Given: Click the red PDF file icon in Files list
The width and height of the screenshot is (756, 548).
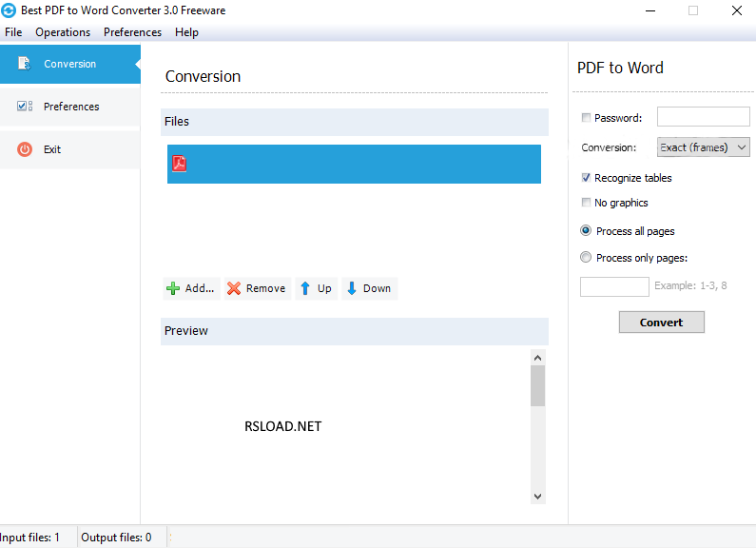Looking at the screenshot, I should (x=180, y=164).
